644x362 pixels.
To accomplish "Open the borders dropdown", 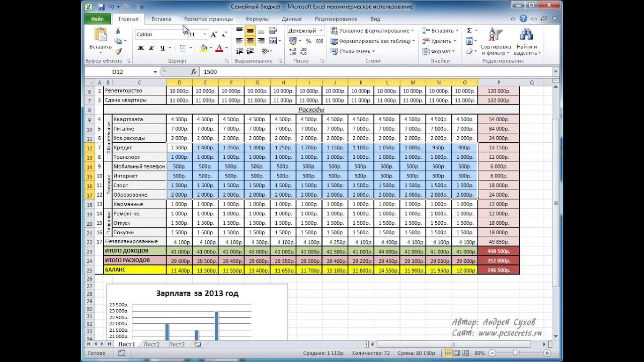I will [x=191, y=48].
